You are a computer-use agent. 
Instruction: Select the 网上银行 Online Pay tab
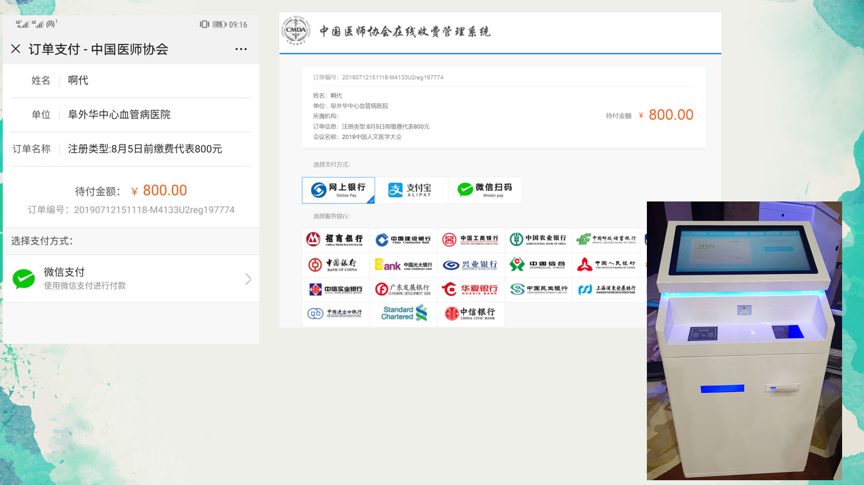coord(338,190)
